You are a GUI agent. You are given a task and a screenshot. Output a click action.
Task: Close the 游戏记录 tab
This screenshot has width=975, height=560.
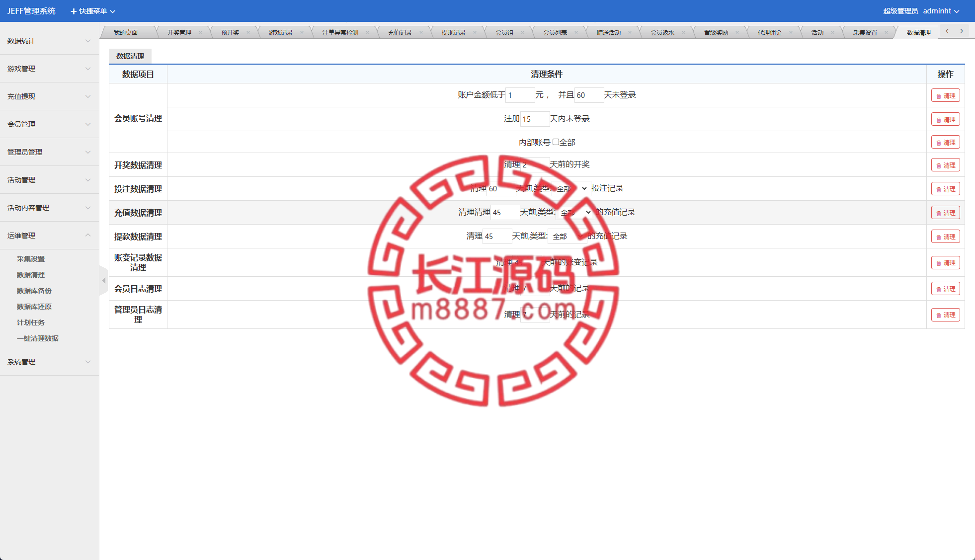click(302, 33)
